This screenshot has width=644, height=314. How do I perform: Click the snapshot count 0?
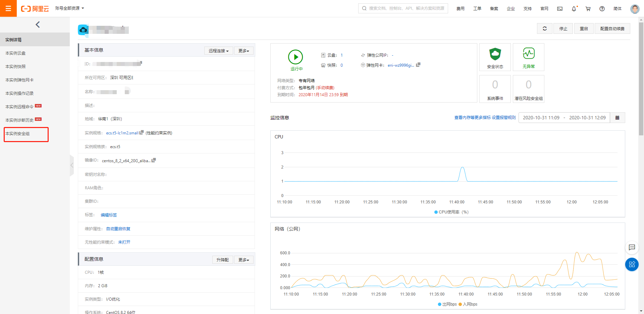342,65
